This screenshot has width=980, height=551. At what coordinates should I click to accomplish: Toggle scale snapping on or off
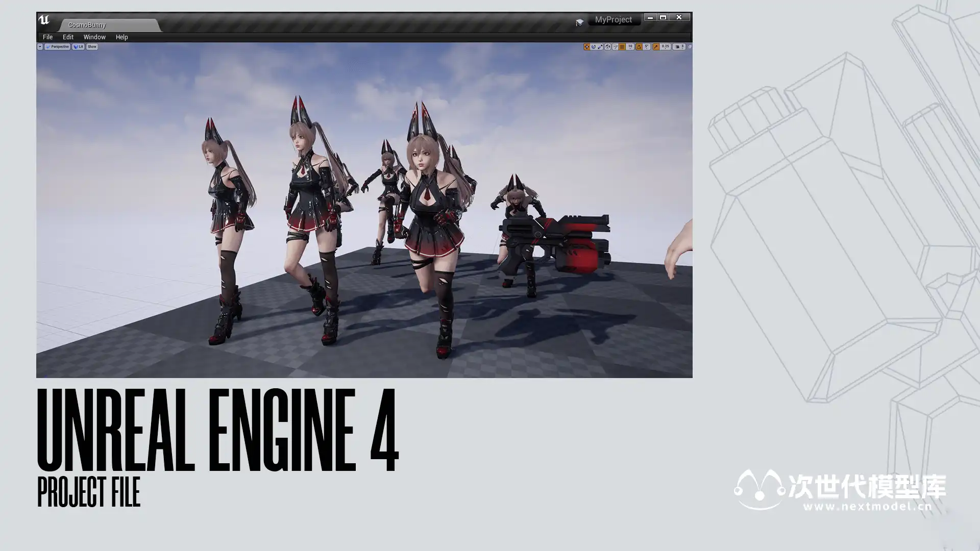[656, 46]
